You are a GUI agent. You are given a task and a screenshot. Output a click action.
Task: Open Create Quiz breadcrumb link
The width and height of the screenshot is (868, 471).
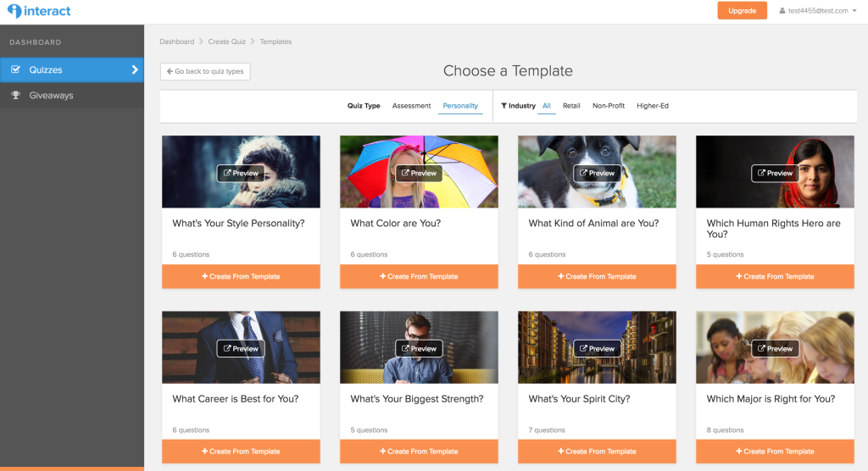point(226,42)
